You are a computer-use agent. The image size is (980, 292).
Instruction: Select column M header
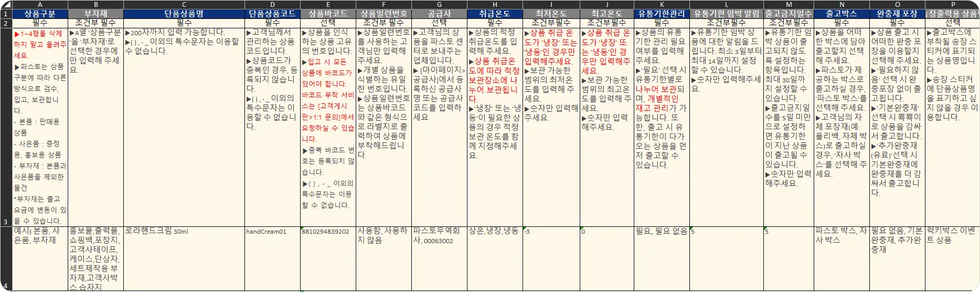(789, 4)
